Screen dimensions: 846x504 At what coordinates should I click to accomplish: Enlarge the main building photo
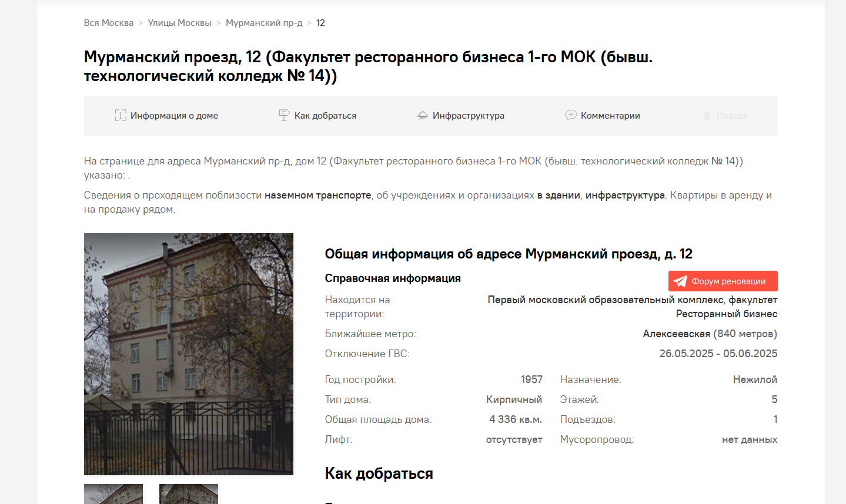coord(188,354)
